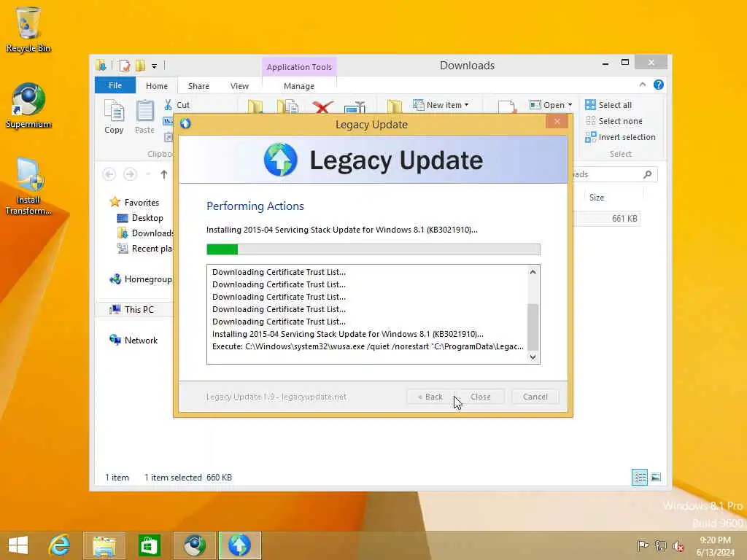Click the Action Center flag tray icon
This screenshot has height=560, width=747.
(x=642, y=545)
